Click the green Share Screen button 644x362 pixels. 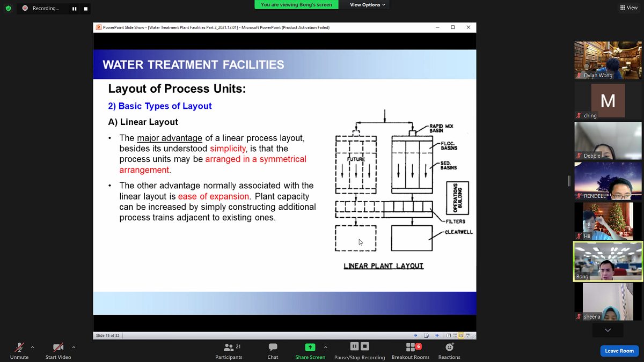[x=310, y=351]
